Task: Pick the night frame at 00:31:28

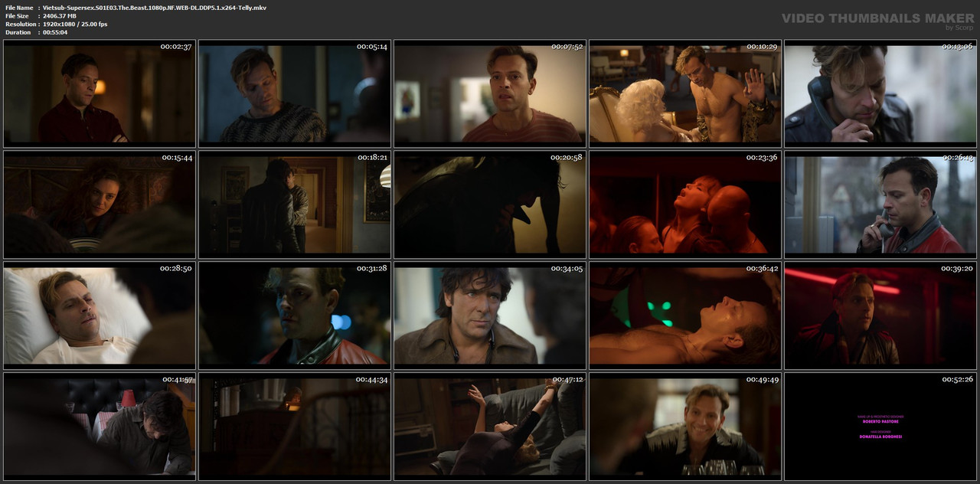Action: click(295, 315)
